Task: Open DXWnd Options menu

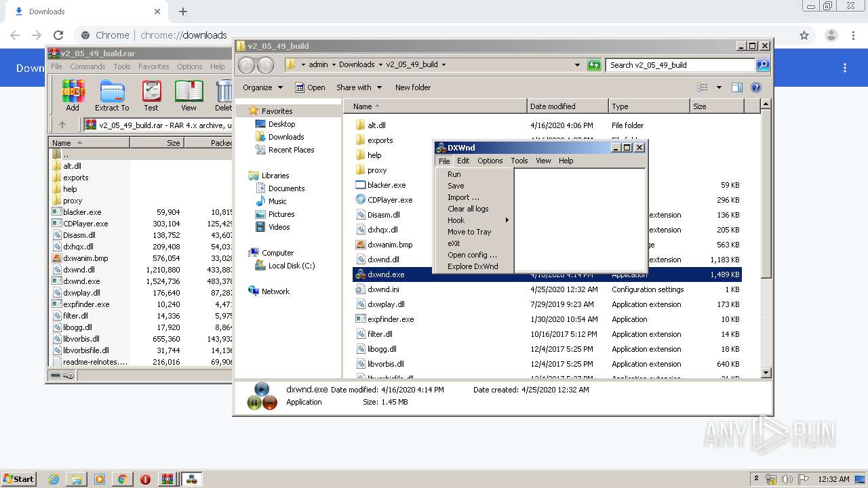Action: [490, 161]
